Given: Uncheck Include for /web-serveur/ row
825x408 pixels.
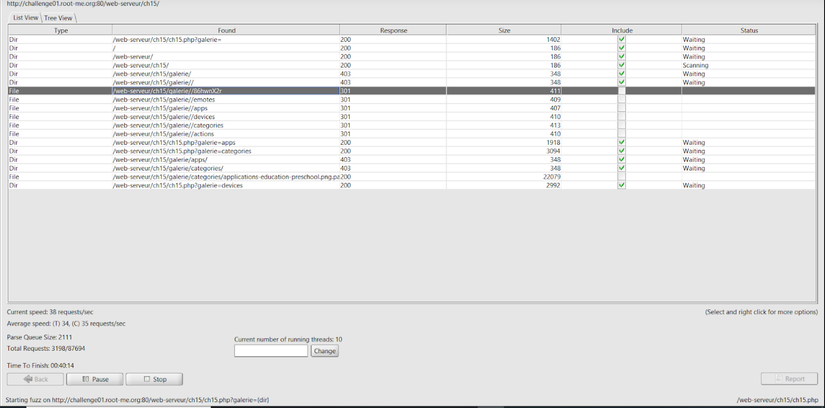Looking at the screenshot, I should [x=621, y=56].
